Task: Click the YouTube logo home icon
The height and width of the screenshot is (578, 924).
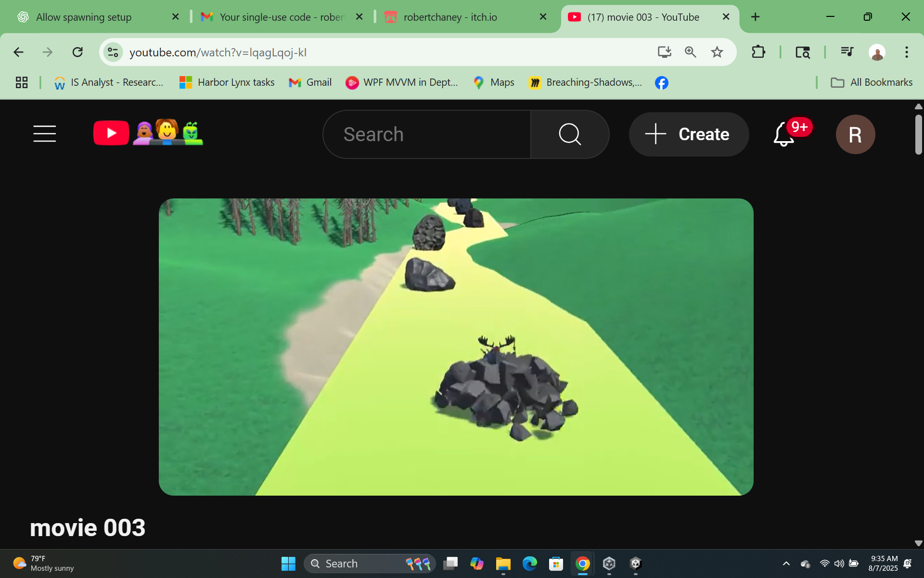Action: click(x=111, y=133)
